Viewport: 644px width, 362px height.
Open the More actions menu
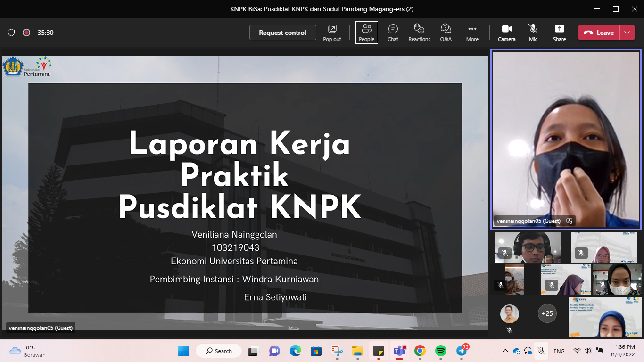click(472, 33)
